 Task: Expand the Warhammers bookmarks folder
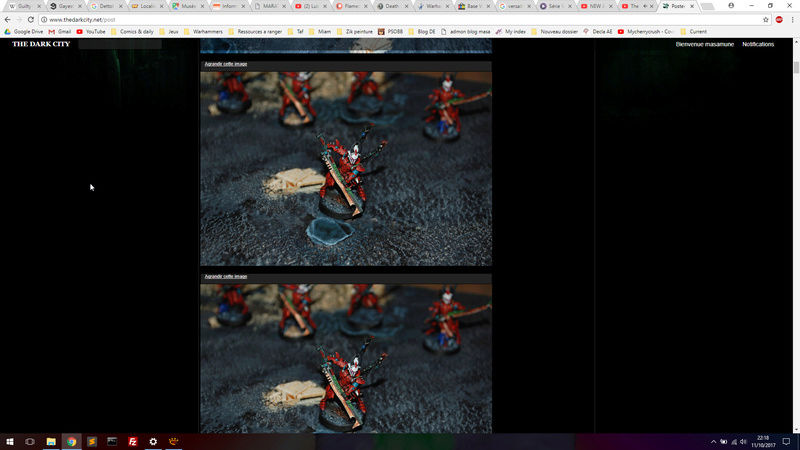(203, 32)
